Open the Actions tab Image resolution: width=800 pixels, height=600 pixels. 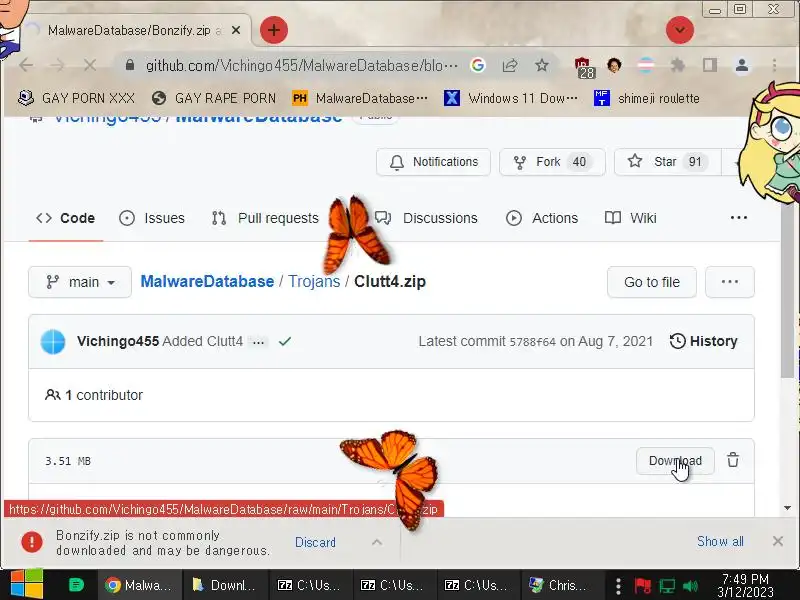click(x=542, y=218)
